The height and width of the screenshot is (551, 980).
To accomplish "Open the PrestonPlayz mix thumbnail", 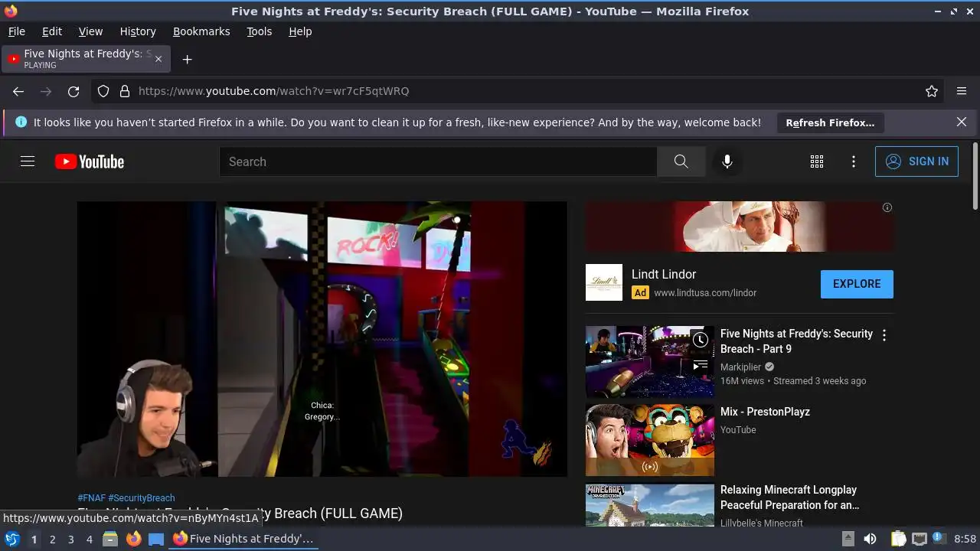I will click(650, 440).
